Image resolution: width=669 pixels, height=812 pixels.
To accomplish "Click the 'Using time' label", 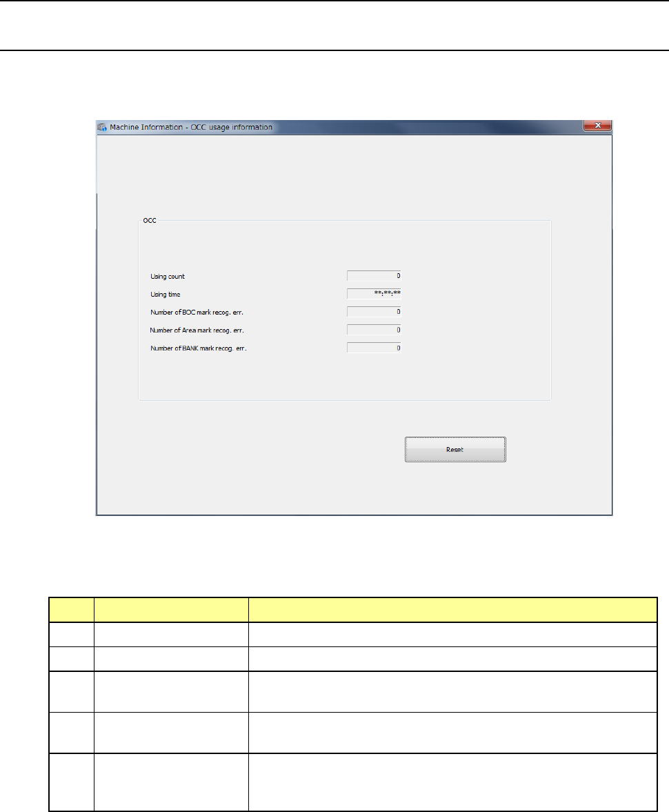I will (165, 294).
